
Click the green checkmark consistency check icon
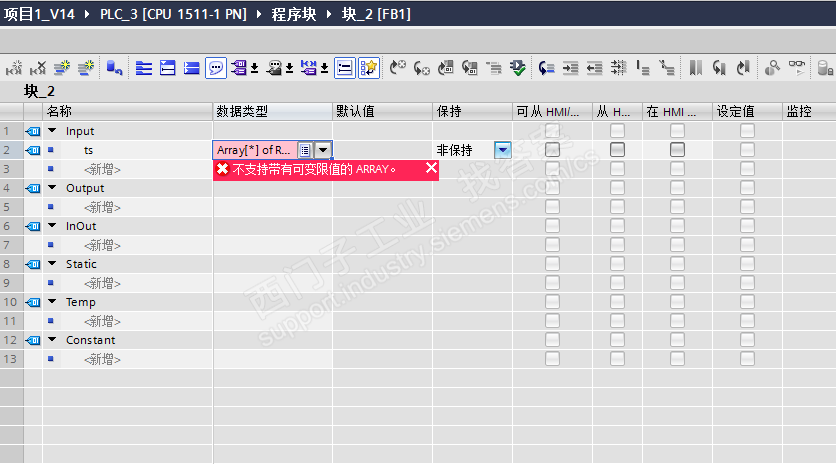[518, 68]
